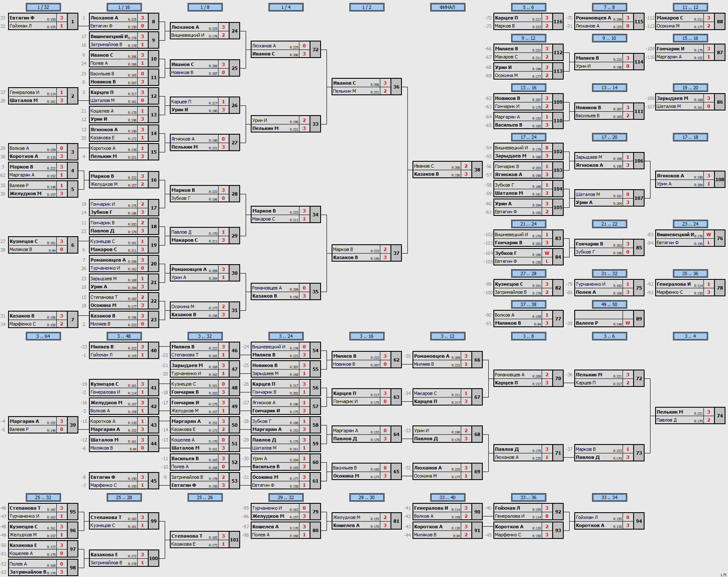Click Казаков В in match 7
Viewport: 728px width, 577px height.
22,316
